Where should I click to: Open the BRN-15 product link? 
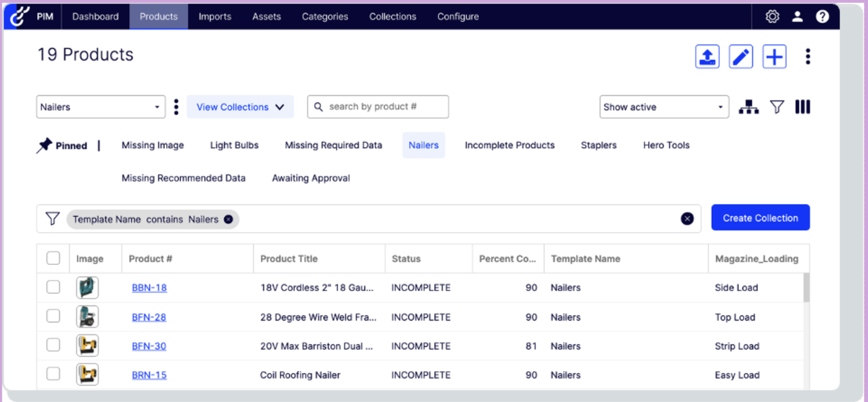pyautogui.click(x=149, y=375)
